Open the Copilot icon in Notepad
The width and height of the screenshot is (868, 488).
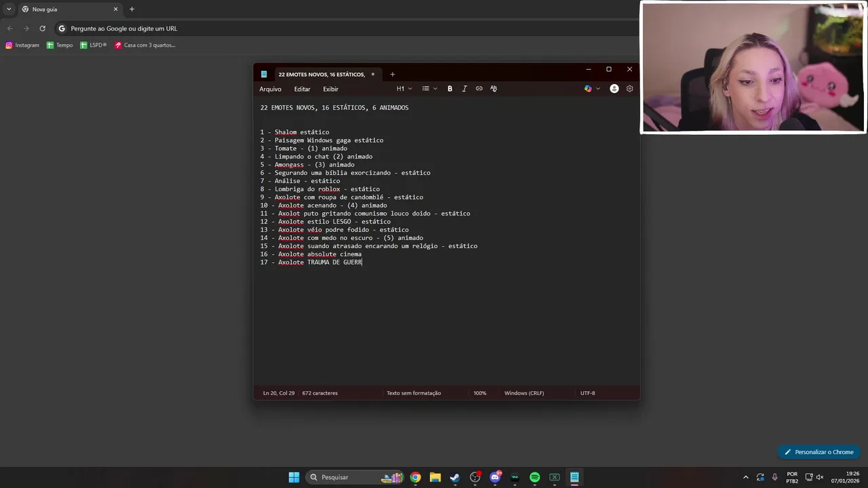[588, 89]
